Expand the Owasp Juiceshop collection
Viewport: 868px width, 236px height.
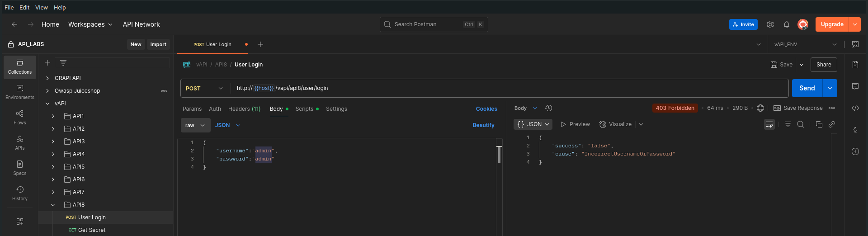click(x=47, y=91)
